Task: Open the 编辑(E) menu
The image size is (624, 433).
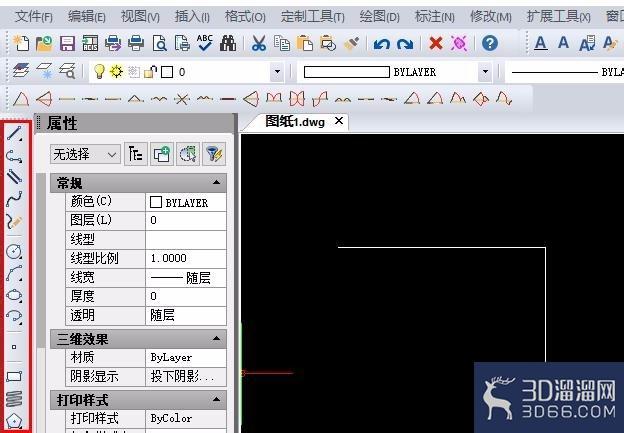Action: click(x=87, y=17)
